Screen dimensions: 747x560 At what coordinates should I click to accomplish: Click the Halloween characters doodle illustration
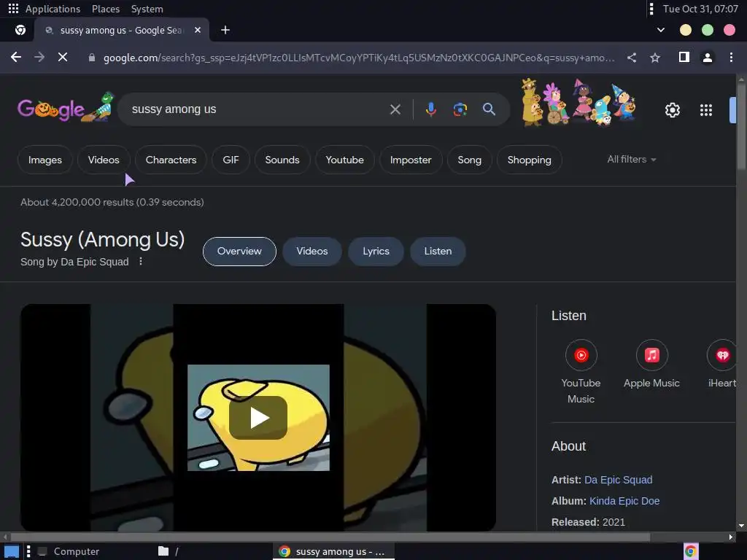tap(578, 102)
